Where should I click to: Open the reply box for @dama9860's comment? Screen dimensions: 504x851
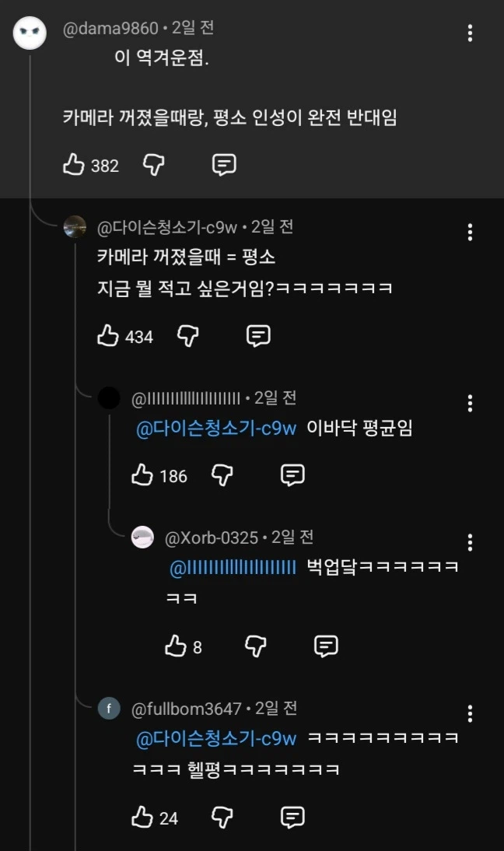coord(224,164)
